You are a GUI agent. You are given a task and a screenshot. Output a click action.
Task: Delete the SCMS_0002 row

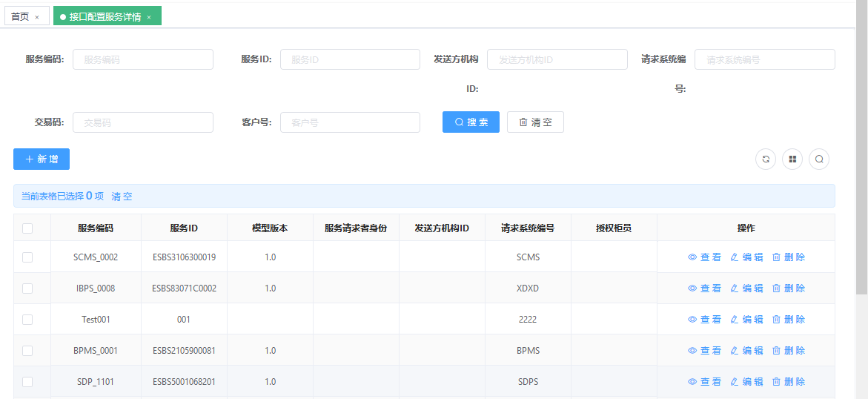coord(789,257)
